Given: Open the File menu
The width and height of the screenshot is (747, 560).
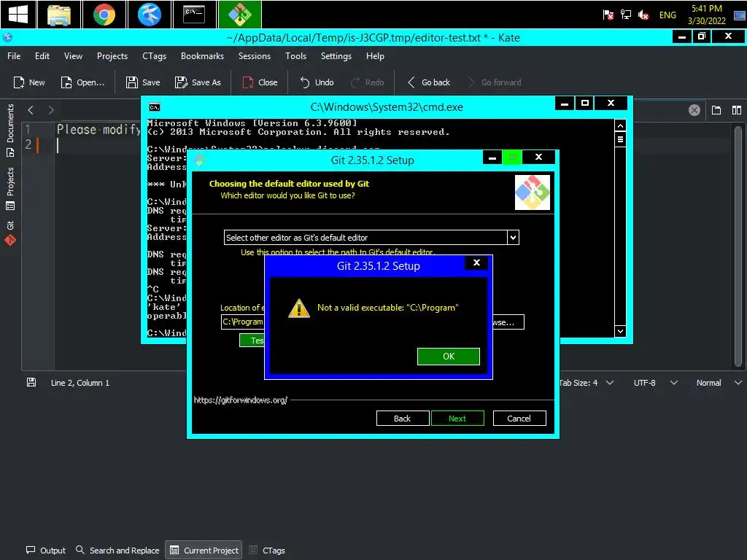Looking at the screenshot, I should coord(14,56).
